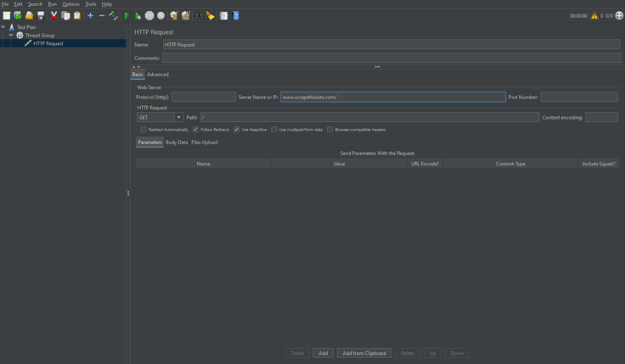625x364 pixels.
Task: Click the Reset Search broom icon
Action: [x=211, y=15]
